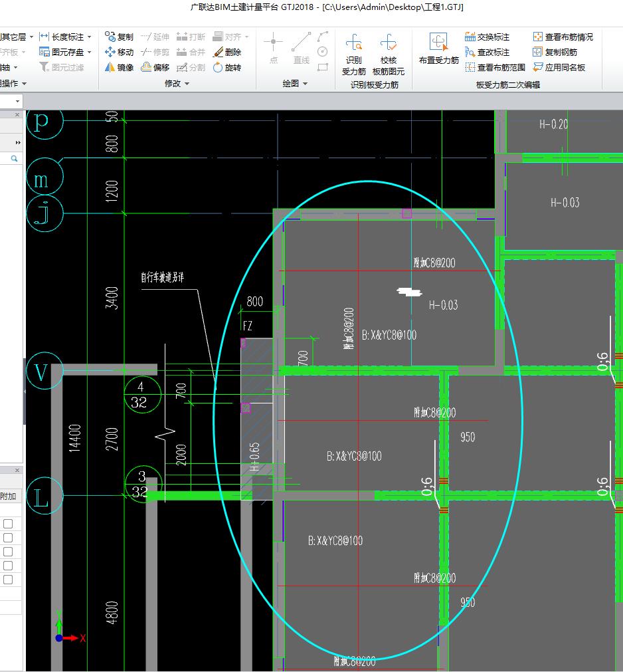Click 查改标注 tool

pyautogui.click(x=487, y=53)
